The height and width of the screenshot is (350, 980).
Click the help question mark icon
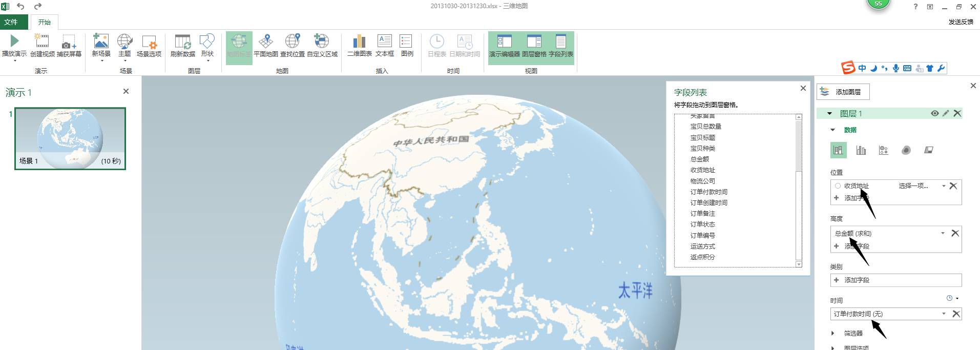(915, 7)
